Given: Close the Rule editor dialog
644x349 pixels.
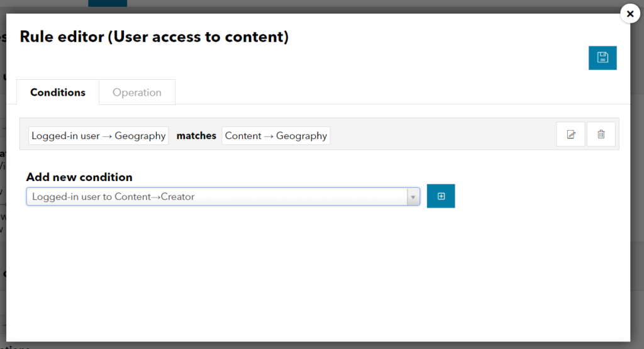Looking at the screenshot, I should 630,14.
